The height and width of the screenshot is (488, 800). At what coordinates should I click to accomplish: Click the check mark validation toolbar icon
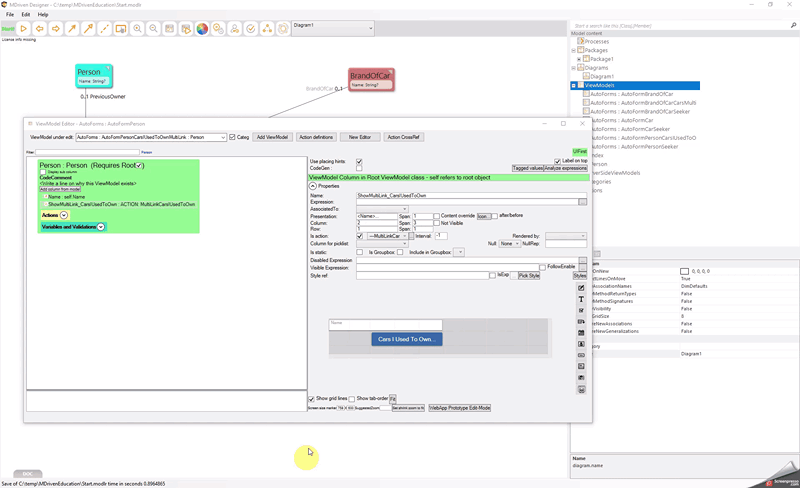pos(251,29)
